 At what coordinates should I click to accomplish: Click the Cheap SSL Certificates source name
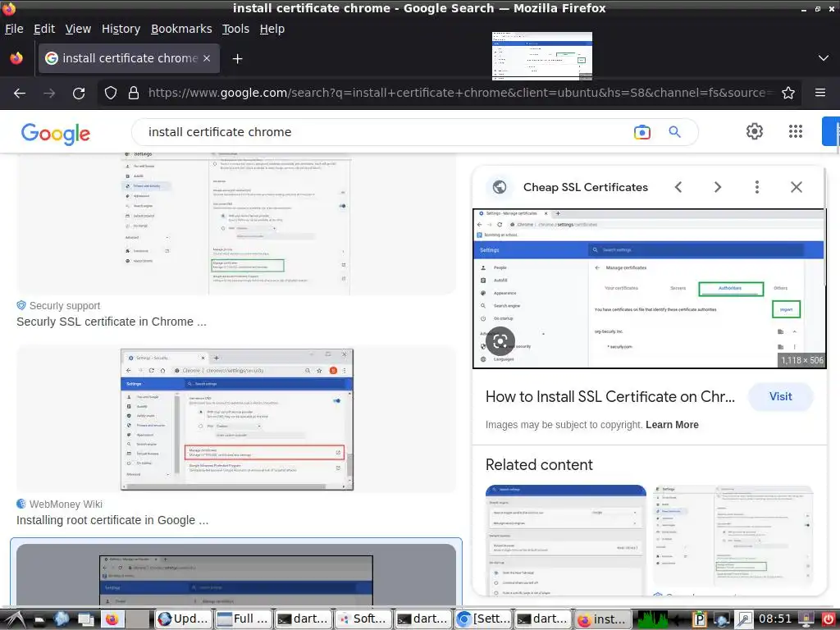pos(586,187)
